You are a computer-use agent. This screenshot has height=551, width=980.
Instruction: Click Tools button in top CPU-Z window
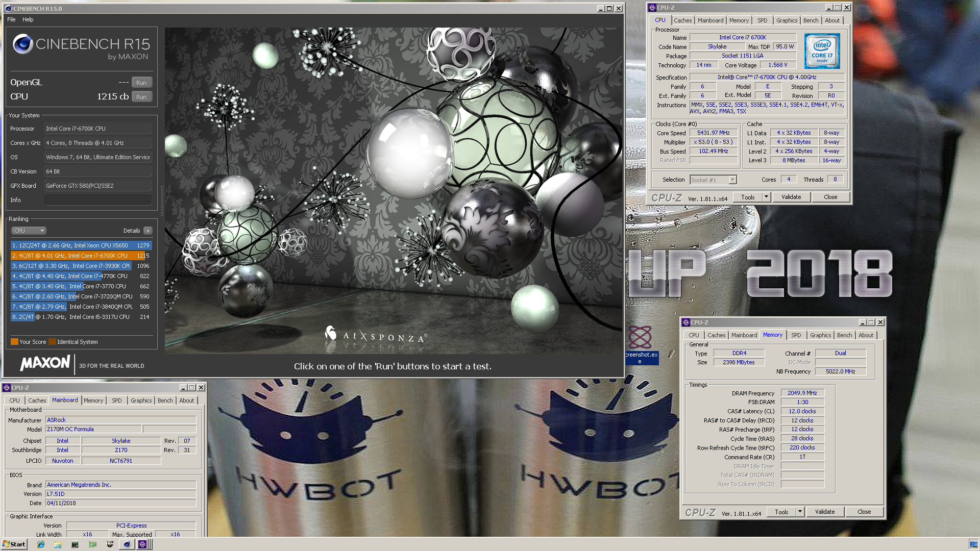(x=748, y=197)
